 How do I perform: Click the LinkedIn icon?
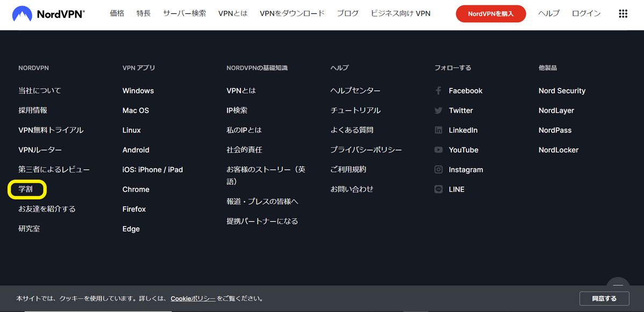click(x=438, y=130)
